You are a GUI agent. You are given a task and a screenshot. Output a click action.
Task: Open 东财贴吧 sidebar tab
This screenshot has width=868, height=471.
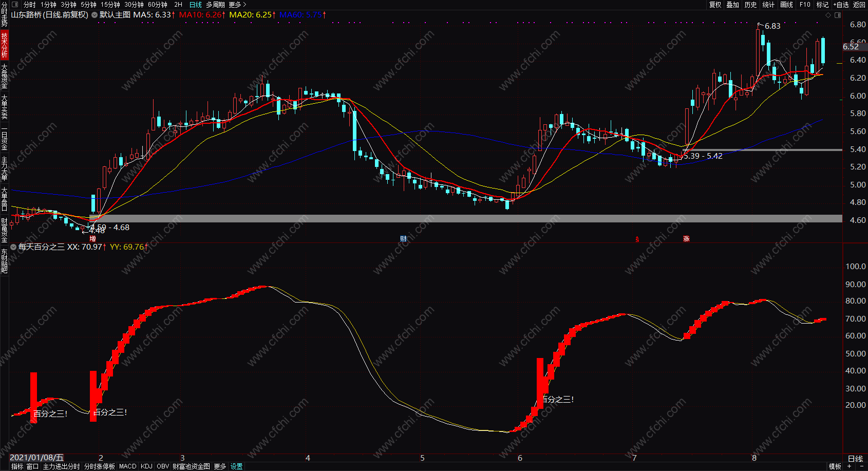4,261
